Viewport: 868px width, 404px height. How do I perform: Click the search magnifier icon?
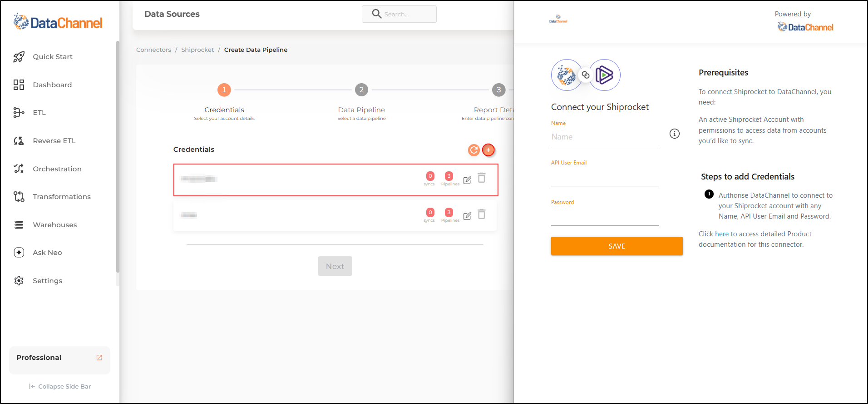pos(376,14)
